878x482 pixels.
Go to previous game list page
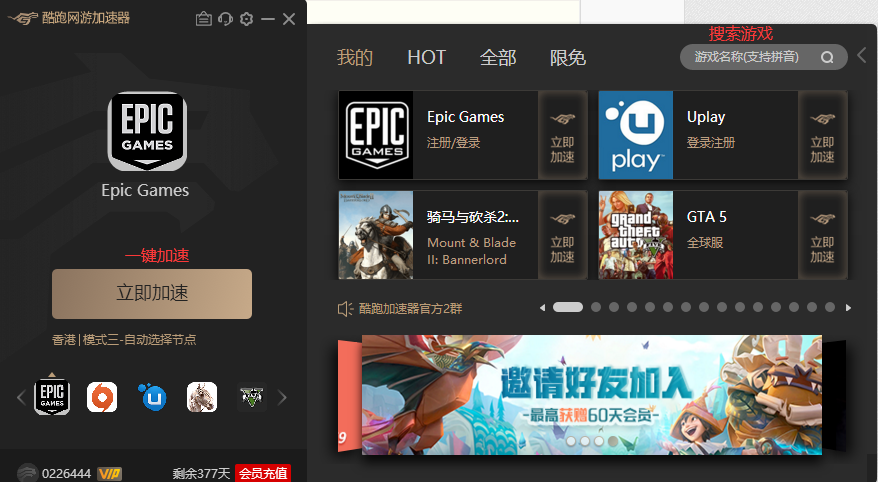pos(542,307)
